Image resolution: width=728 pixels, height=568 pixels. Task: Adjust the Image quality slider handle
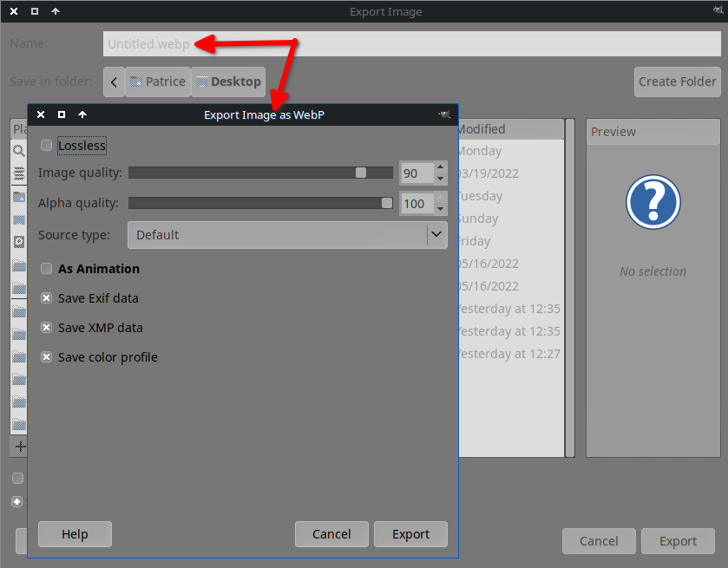pos(361,173)
